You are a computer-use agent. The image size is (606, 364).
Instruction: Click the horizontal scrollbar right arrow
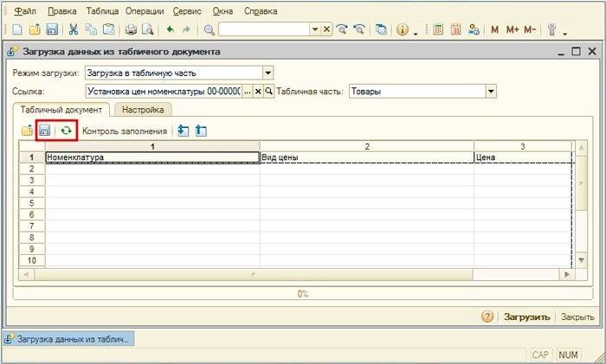click(x=567, y=274)
